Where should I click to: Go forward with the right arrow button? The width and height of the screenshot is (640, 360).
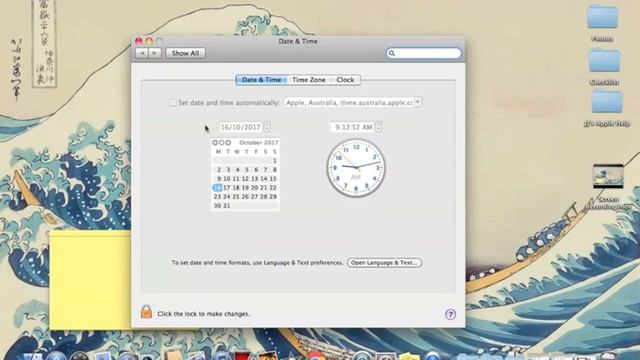click(154, 53)
